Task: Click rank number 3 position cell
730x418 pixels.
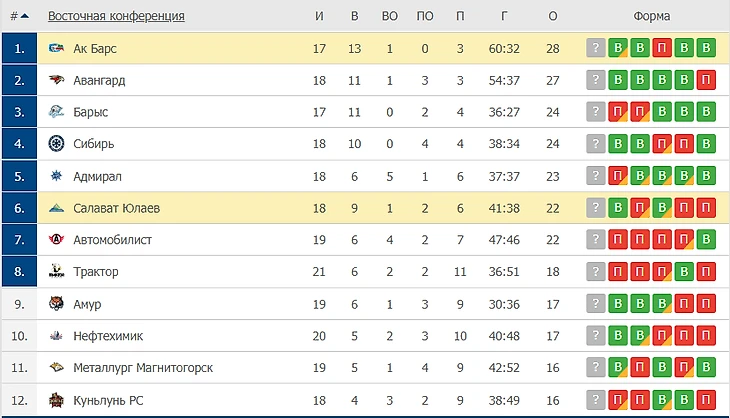Action: [x=19, y=112]
